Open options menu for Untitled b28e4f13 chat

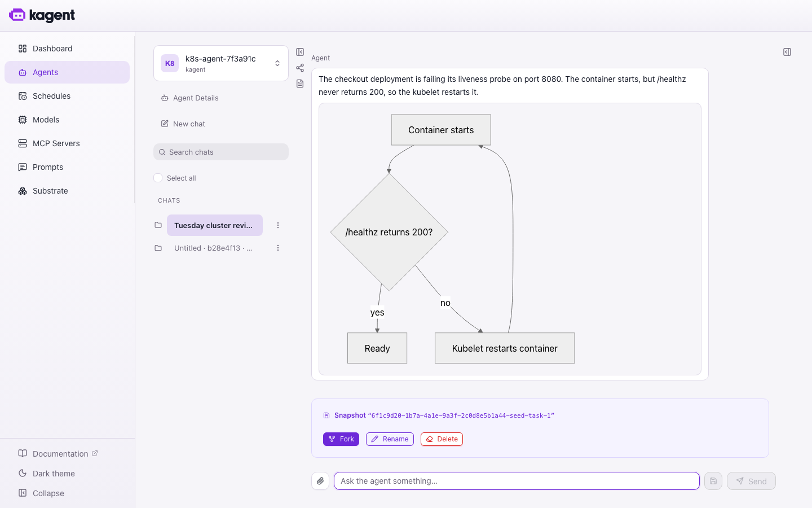click(x=278, y=248)
